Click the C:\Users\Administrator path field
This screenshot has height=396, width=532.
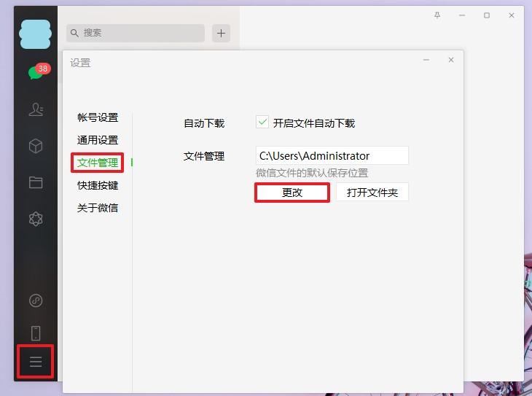tap(332, 155)
